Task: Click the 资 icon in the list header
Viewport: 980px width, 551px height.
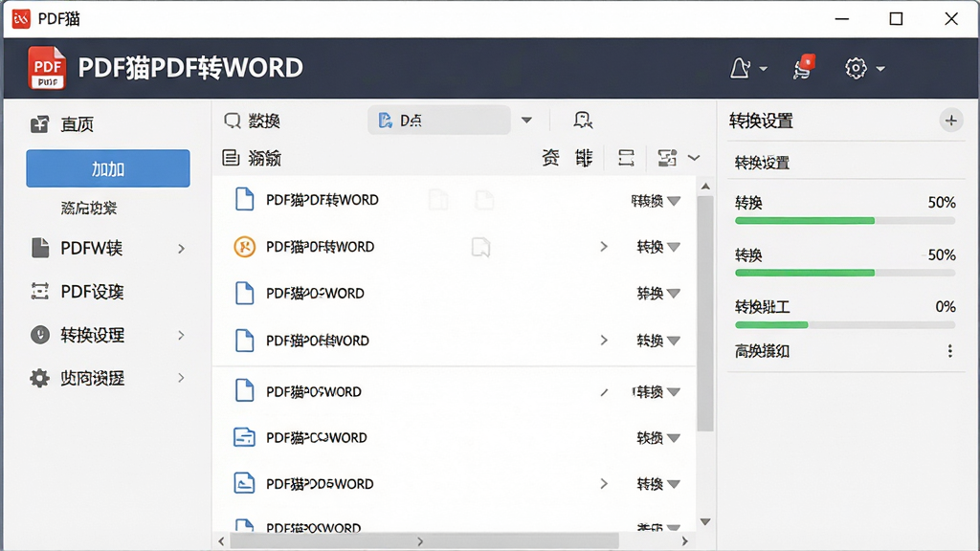Action: point(550,158)
